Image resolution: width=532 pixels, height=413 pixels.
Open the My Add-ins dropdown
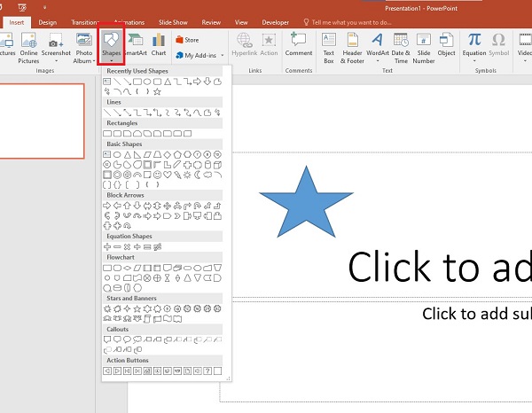[200, 55]
